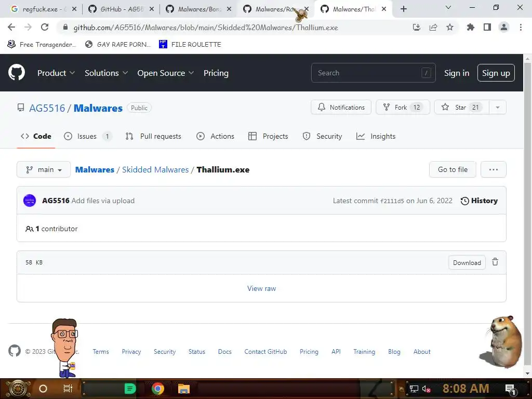Download Thallium.exe with the Download button
This screenshot has width=532, height=399.
tap(467, 262)
